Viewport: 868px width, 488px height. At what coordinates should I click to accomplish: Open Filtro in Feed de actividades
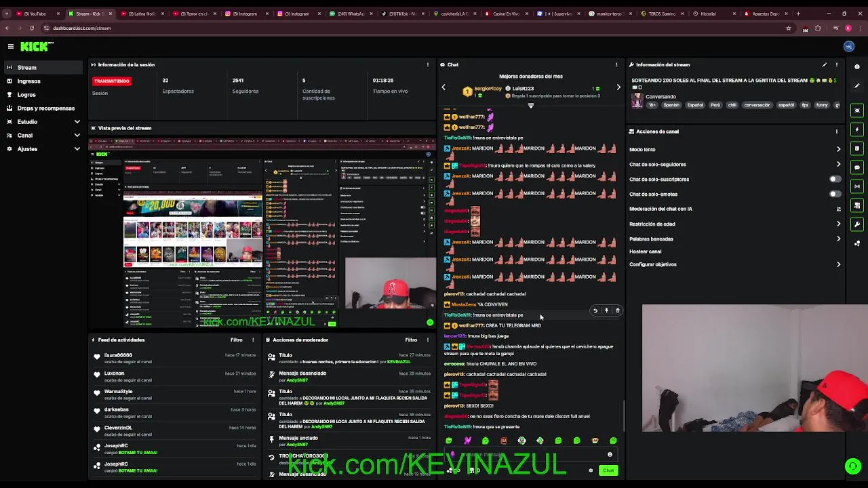click(236, 340)
